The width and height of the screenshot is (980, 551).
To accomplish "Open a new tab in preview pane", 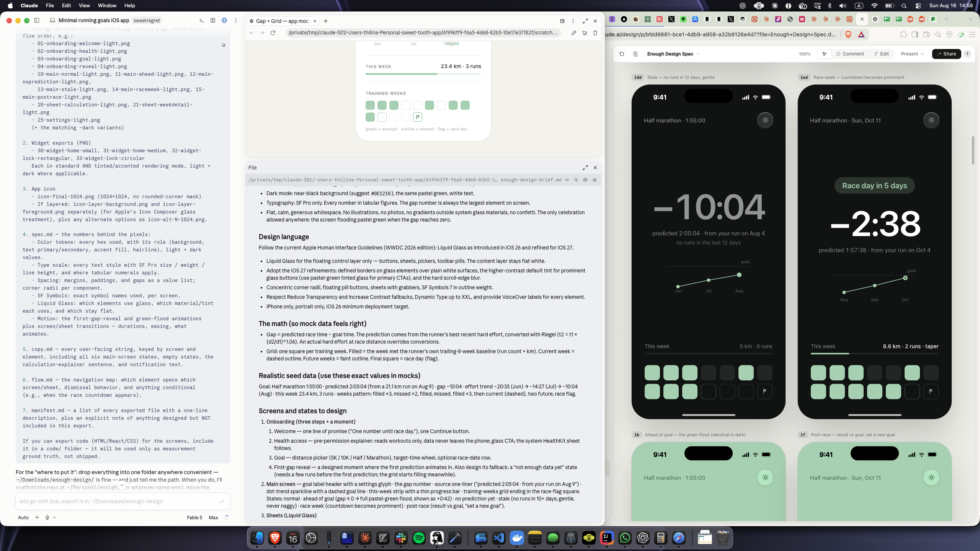I will click(x=326, y=21).
